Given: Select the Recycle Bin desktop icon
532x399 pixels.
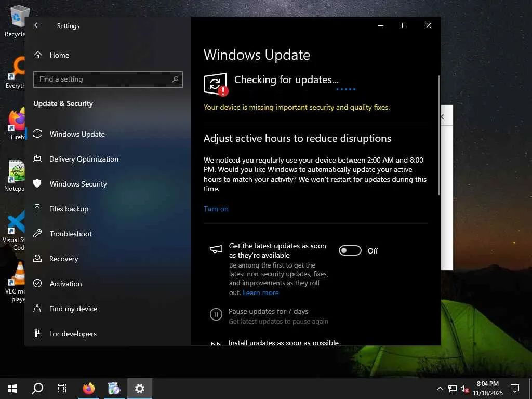Looking at the screenshot, I should pos(15,21).
